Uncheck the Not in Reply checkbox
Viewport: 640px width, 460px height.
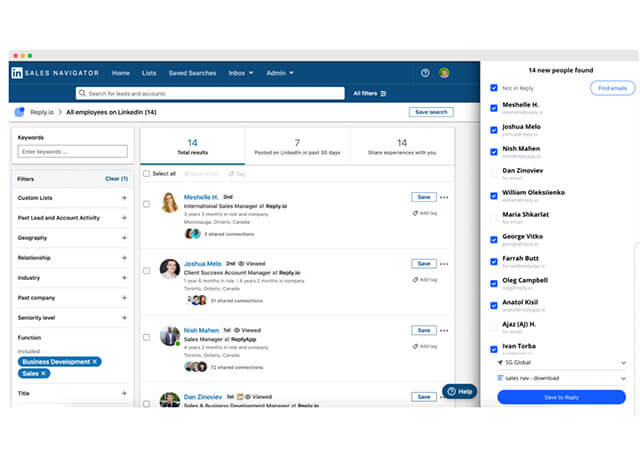494,88
